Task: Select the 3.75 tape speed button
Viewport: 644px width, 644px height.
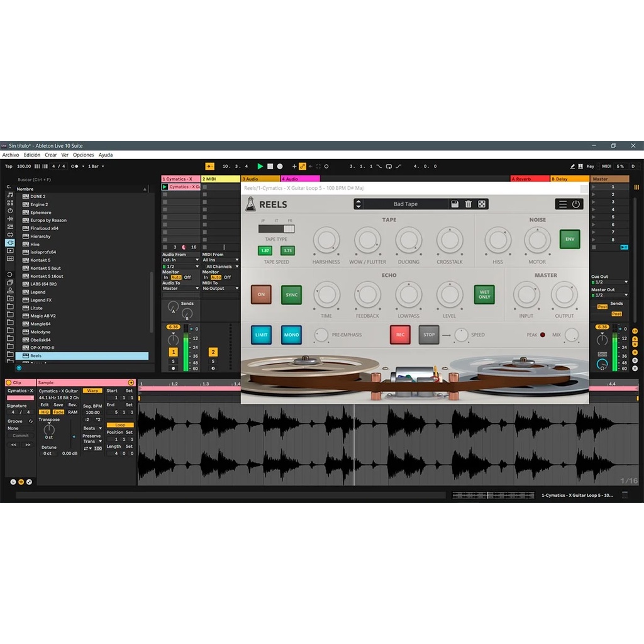Action: [x=287, y=250]
